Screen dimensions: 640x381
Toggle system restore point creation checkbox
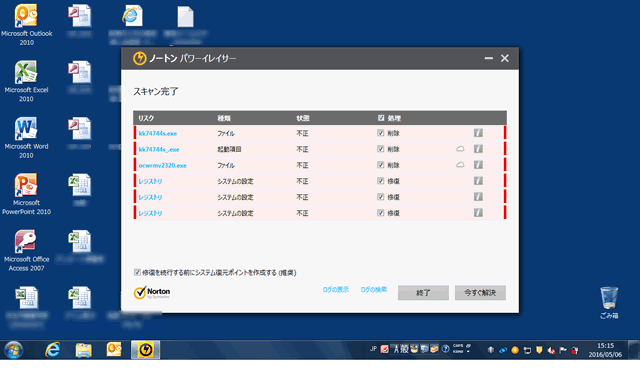click(137, 272)
